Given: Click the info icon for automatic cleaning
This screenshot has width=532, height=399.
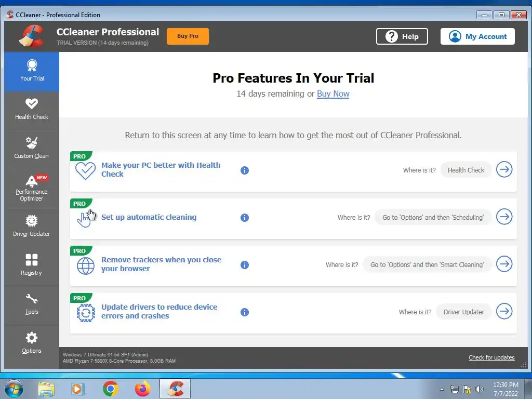Looking at the screenshot, I should 245,218.
